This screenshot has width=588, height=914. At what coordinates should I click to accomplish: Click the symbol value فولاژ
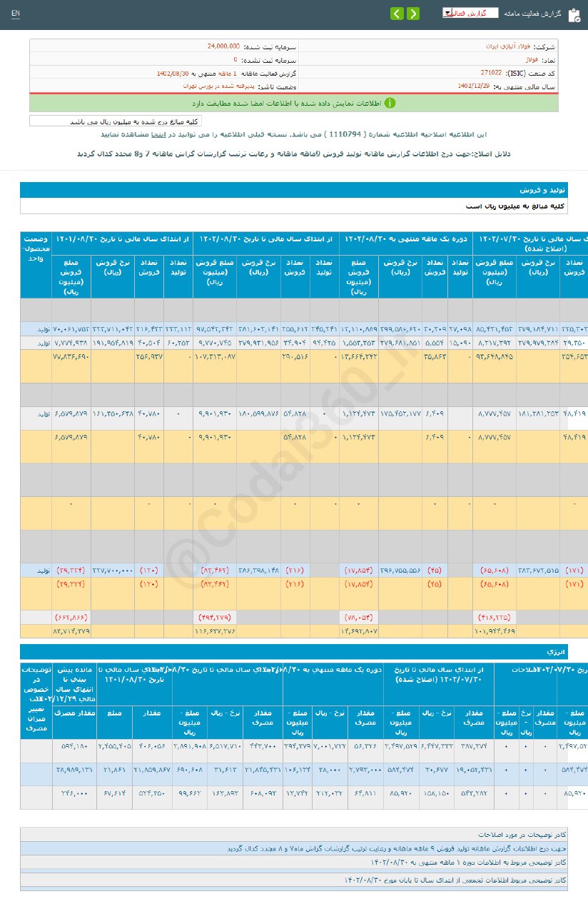pos(529,61)
